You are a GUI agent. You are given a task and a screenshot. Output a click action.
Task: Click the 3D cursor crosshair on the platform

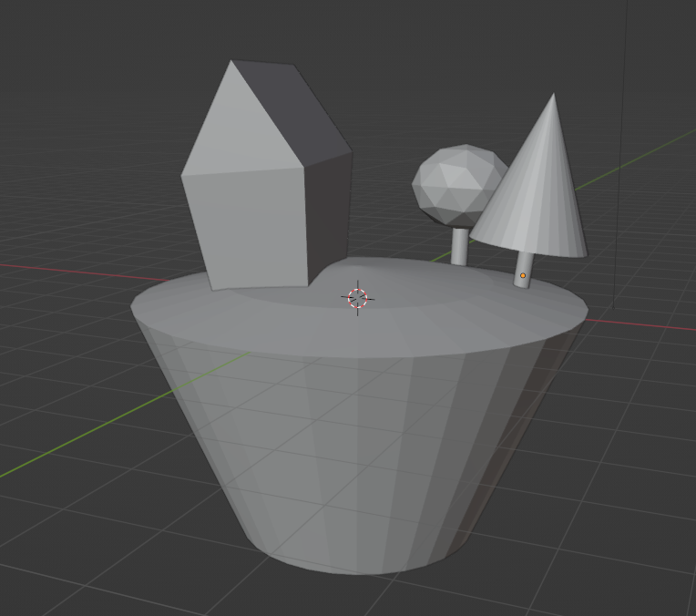tap(357, 298)
